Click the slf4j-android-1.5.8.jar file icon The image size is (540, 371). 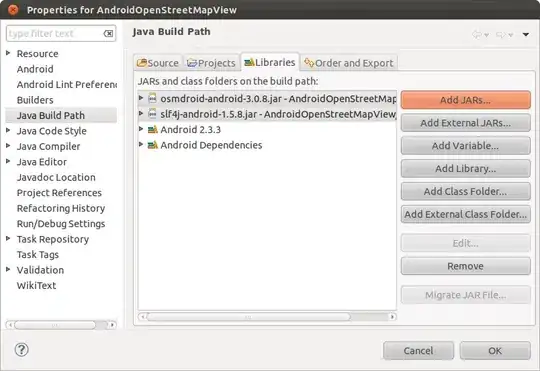[152, 114]
